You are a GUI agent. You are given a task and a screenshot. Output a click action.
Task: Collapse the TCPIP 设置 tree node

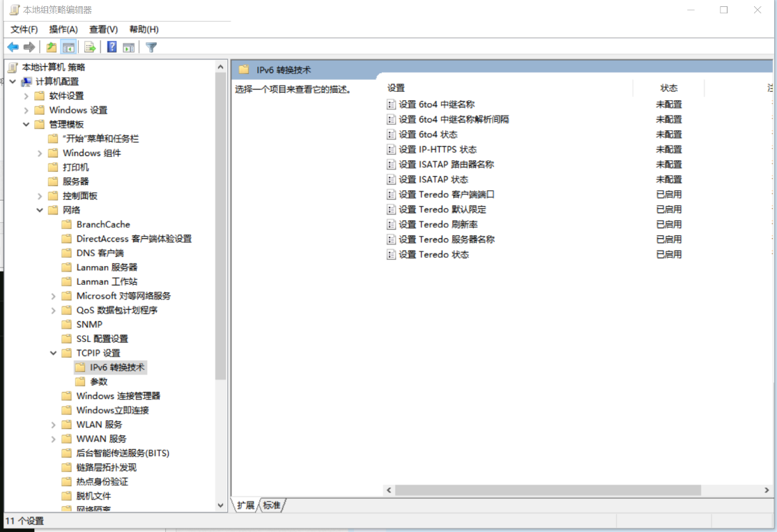tap(54, 353)
